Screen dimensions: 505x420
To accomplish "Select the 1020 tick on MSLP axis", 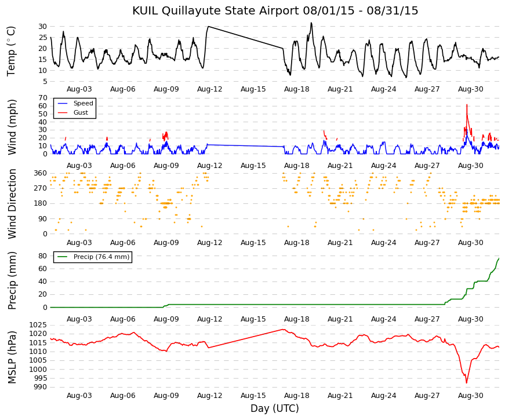I will pos(38,334).
